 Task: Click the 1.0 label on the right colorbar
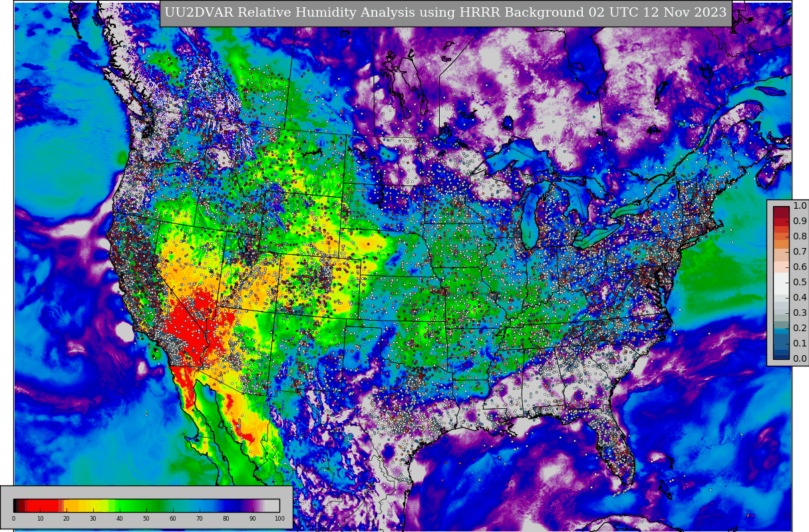tap(800, 206)
